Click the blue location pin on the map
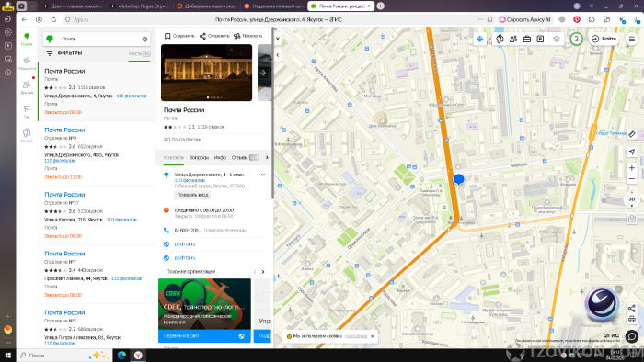The width and height of the screenshot is (644, 362). click(459, 179)
